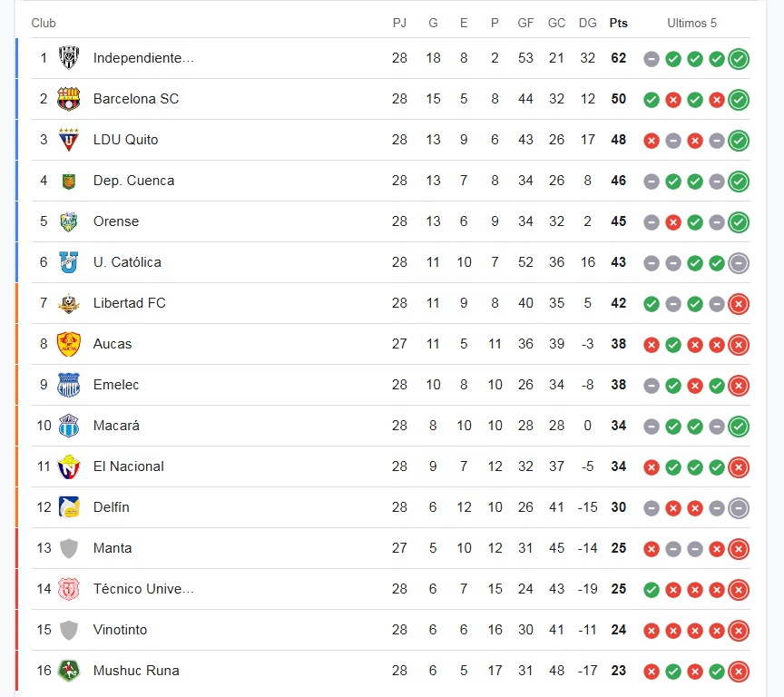Click the El Nacional crest icon
The image size is (784, 697).
(68, 466)
